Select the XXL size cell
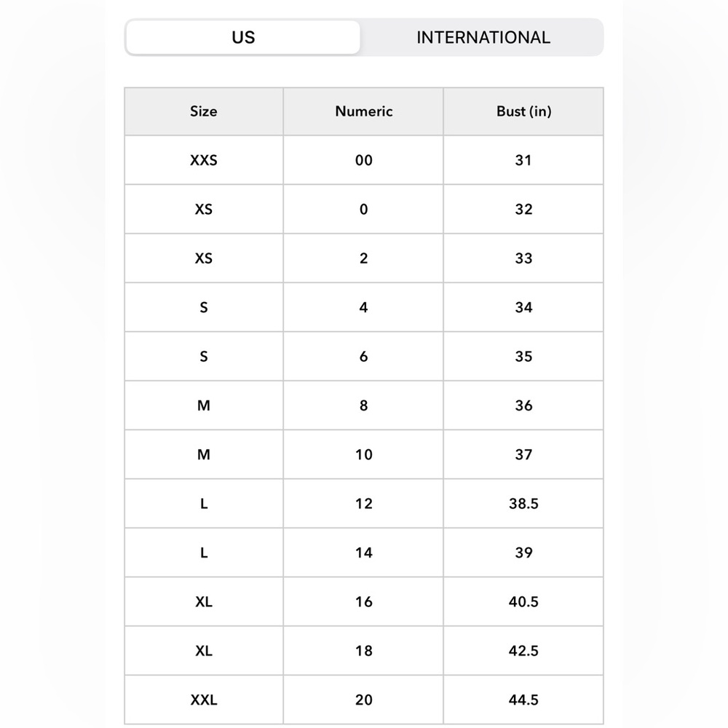The width and height of the screenshot is (728, 728). [x=204, y=700]
